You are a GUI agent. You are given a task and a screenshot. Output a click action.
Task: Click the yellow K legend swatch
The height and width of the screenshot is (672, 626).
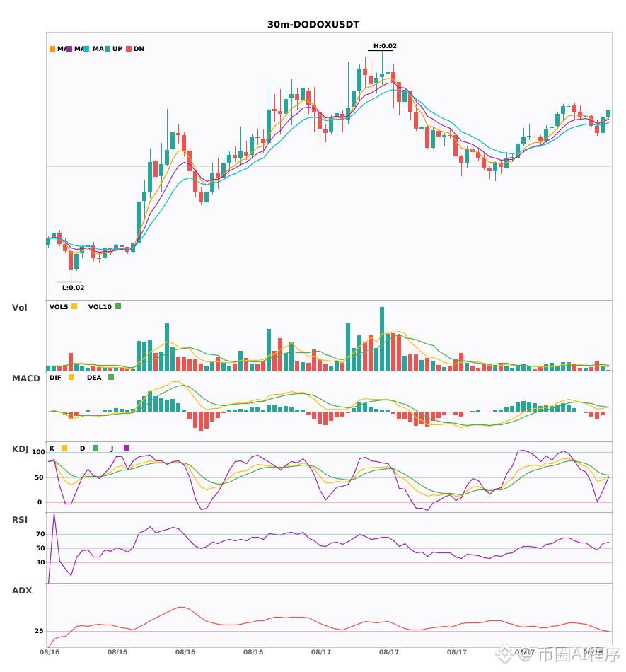point(64,448)
